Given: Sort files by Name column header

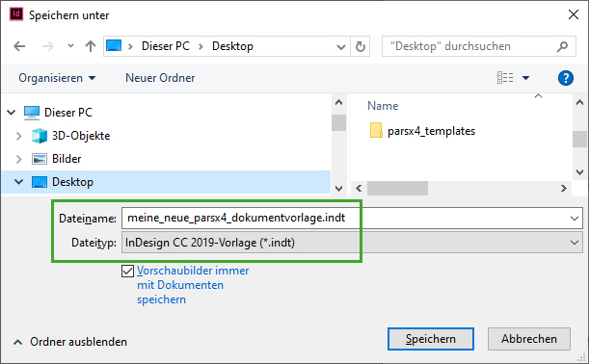Looking at the screenshot, I should 383,106.
